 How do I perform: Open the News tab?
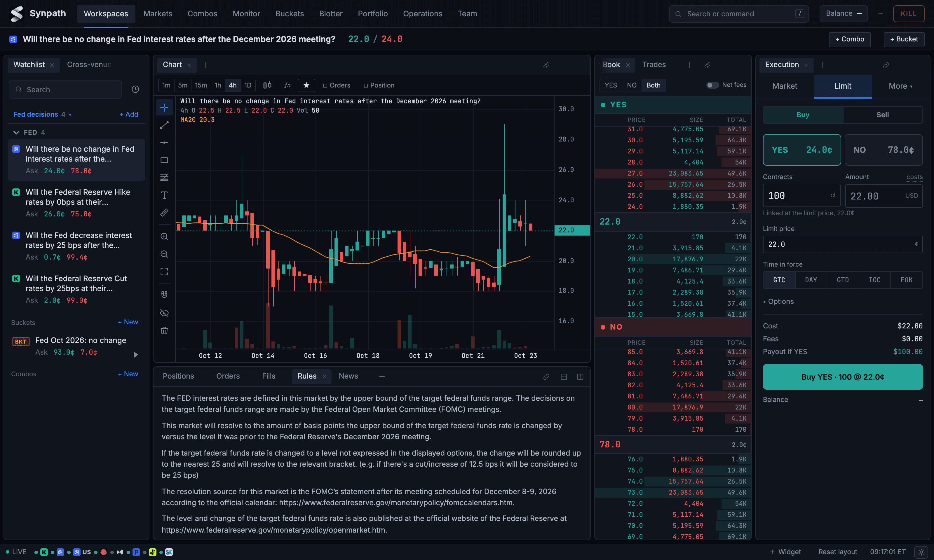coord(348,376)
